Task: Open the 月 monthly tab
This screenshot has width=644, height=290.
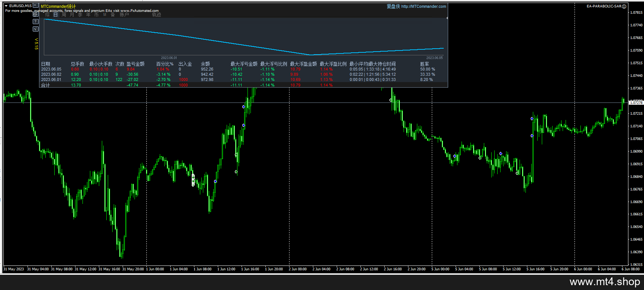Action: point(72,14)
